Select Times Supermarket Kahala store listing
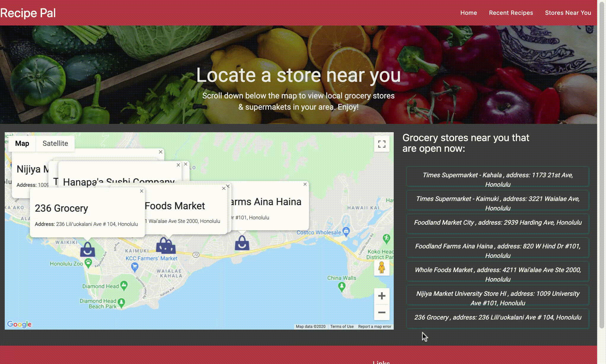Screen dimensions: 606x364 click(x=497, y=180)
